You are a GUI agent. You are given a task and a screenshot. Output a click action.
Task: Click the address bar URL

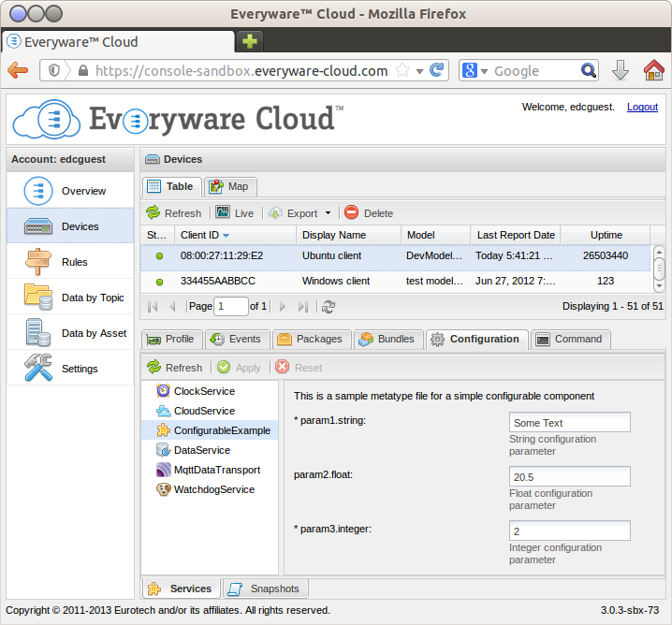241,71
